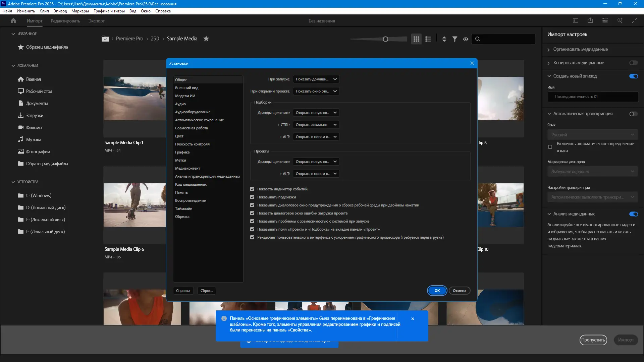Toggle Копировать медиаданные switch
Image resolution: width=644 pixels, height=362 pixels.
click(x=634, y=63)
